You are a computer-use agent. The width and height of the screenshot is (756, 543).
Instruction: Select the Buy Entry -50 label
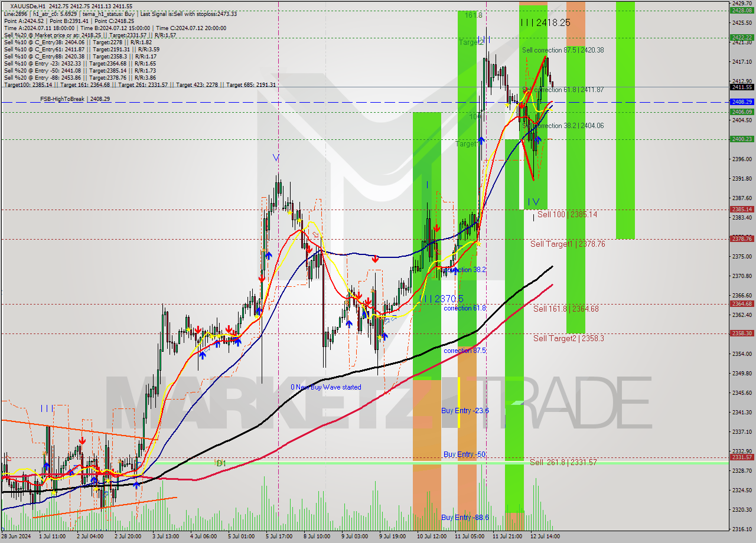click(x=464, y=454)
